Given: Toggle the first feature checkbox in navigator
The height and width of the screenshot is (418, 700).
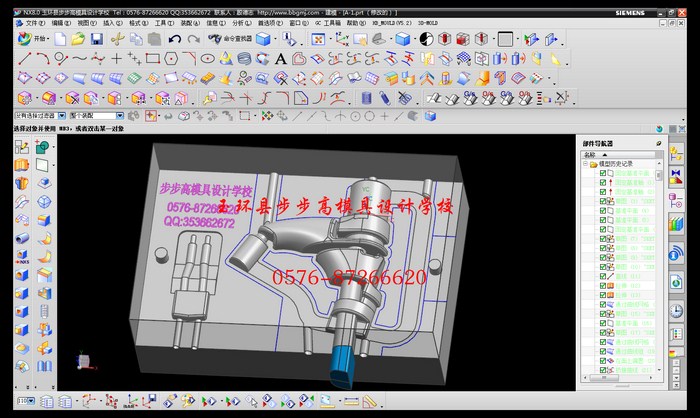Looking at the screenshot, I should click(x=603, y=174).
